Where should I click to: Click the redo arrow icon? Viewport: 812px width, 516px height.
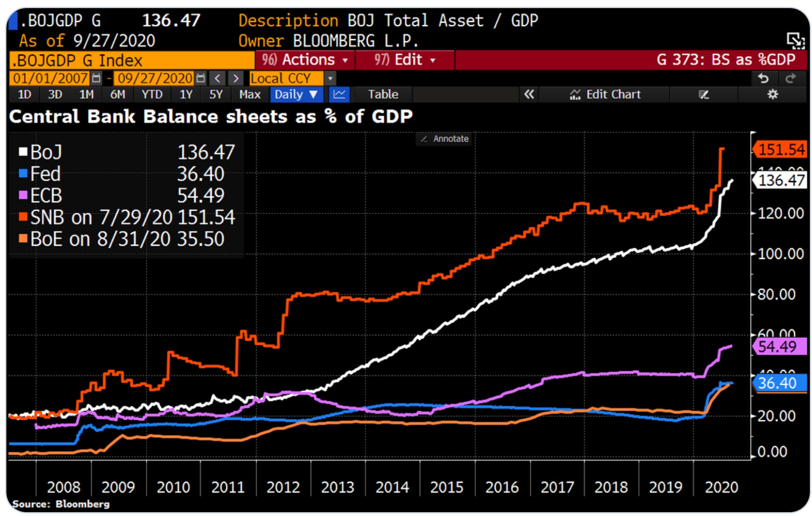coord(791,78)
